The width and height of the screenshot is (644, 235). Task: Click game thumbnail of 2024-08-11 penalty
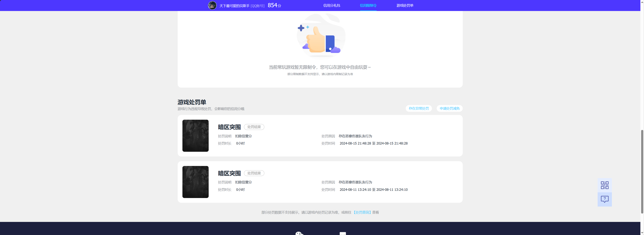(195, 182)
